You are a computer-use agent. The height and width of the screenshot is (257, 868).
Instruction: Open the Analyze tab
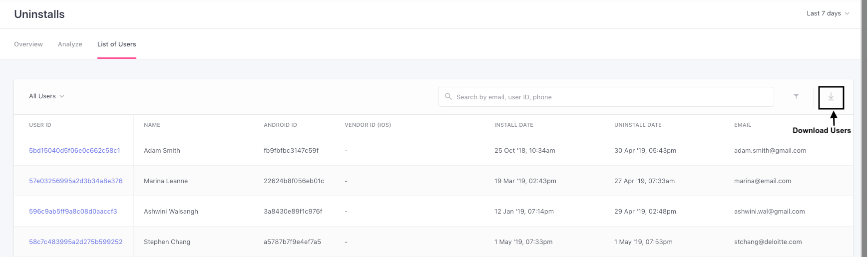click(70, 44)
